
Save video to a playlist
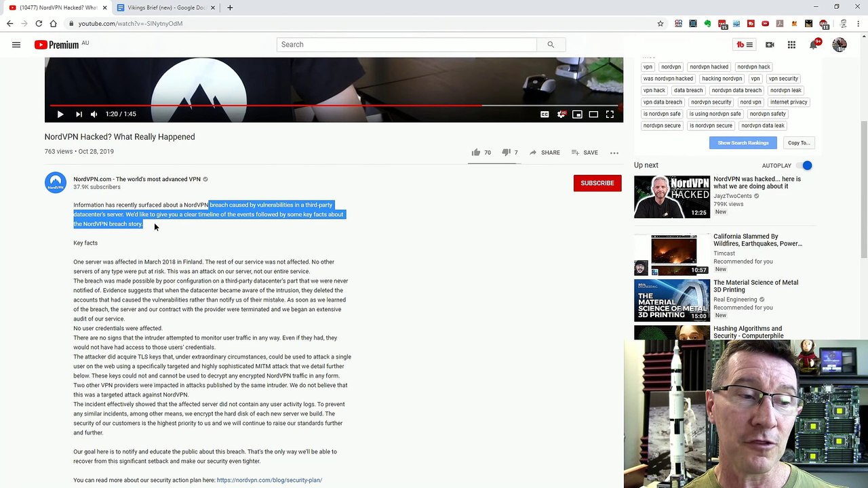coord(585,152)
